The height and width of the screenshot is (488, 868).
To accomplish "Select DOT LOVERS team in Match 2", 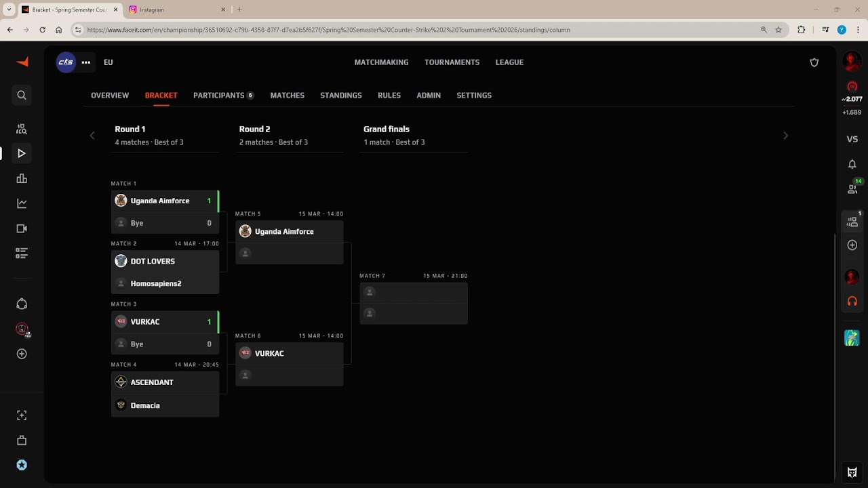I will [x=165, y=261].
